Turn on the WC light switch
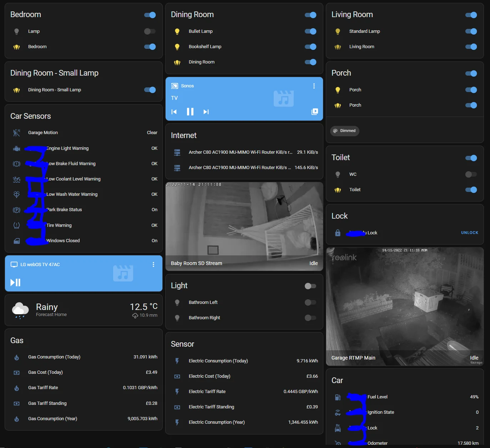The image size is (490, 448). tap(471, 174)
